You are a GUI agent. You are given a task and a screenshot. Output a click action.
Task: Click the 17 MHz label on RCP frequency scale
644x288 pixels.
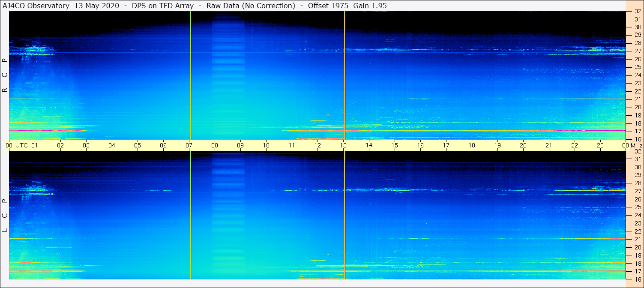pyautogui.click(x=638, y=131)
